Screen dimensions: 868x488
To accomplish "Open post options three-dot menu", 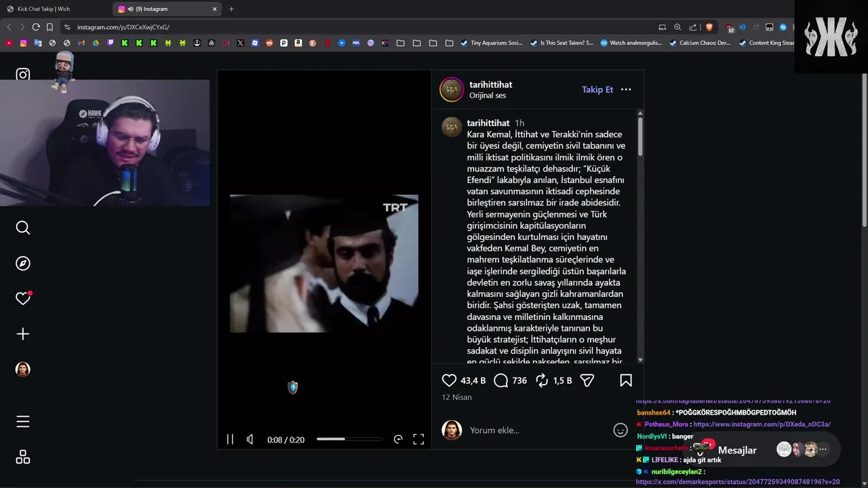I will point(626,89).
